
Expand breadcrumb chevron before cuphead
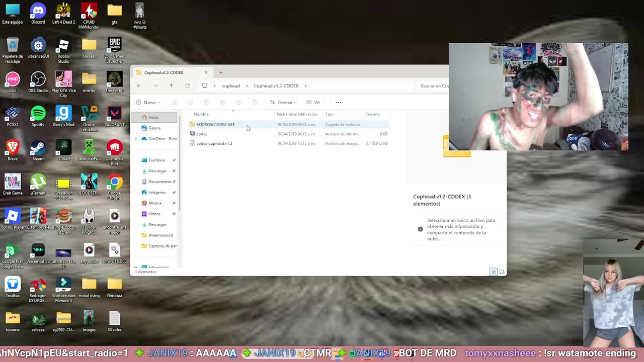[x=215, y=86]
